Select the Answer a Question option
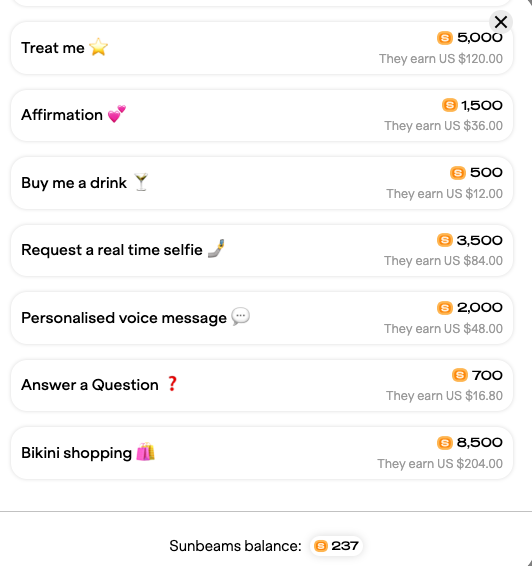This screenshot has height=566, width=532. (x=262, y=385)
